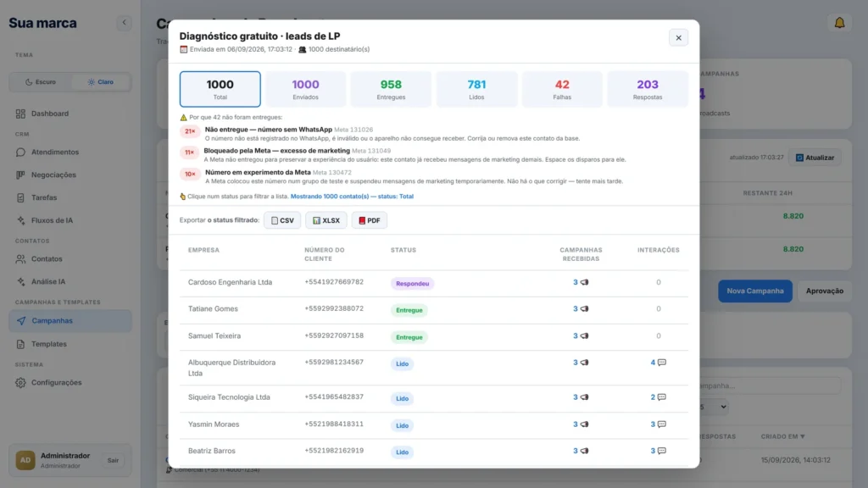Open Dashboard in the sidebar
Viewport: 868px width, 488px height.
(x=70, y=114)
